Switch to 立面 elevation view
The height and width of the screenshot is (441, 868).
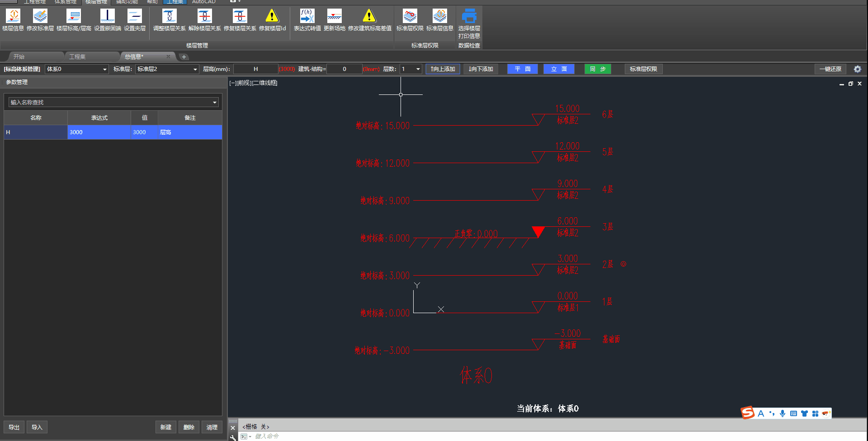click(559, 69)
